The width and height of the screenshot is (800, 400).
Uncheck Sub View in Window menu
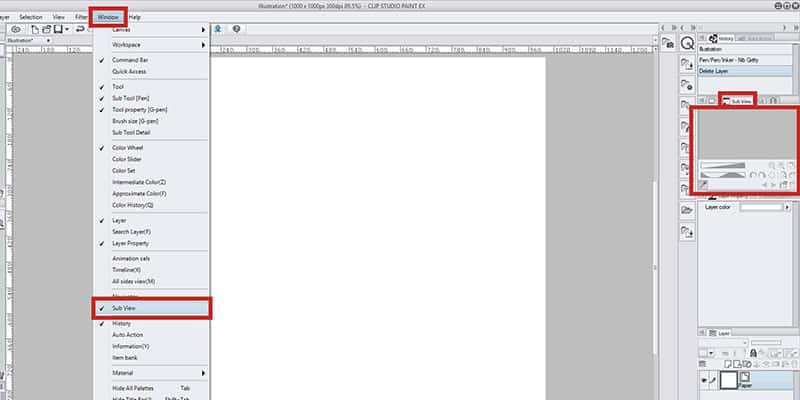click(x=151, y=308)
